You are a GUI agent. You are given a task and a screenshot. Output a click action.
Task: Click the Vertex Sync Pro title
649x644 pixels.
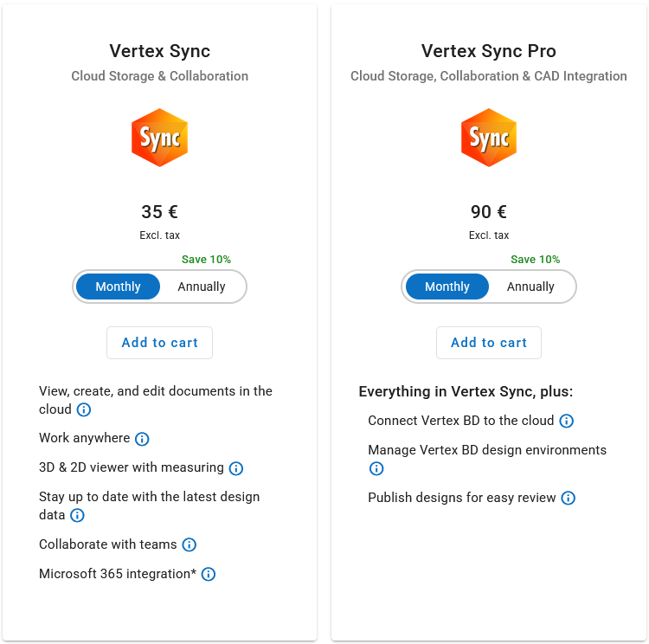(489, 51)
